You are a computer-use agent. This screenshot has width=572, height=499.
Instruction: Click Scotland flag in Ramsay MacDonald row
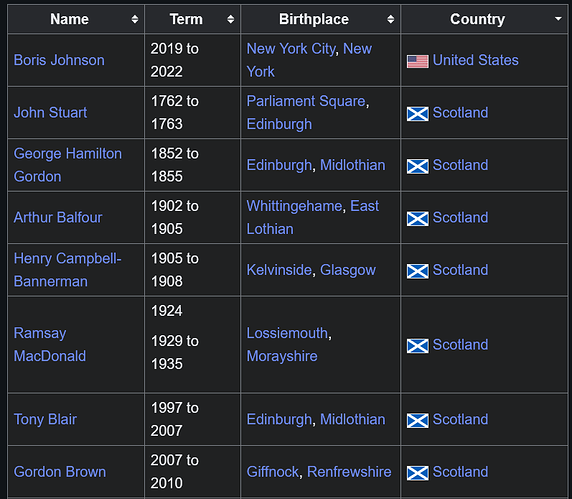coord(417,346)
